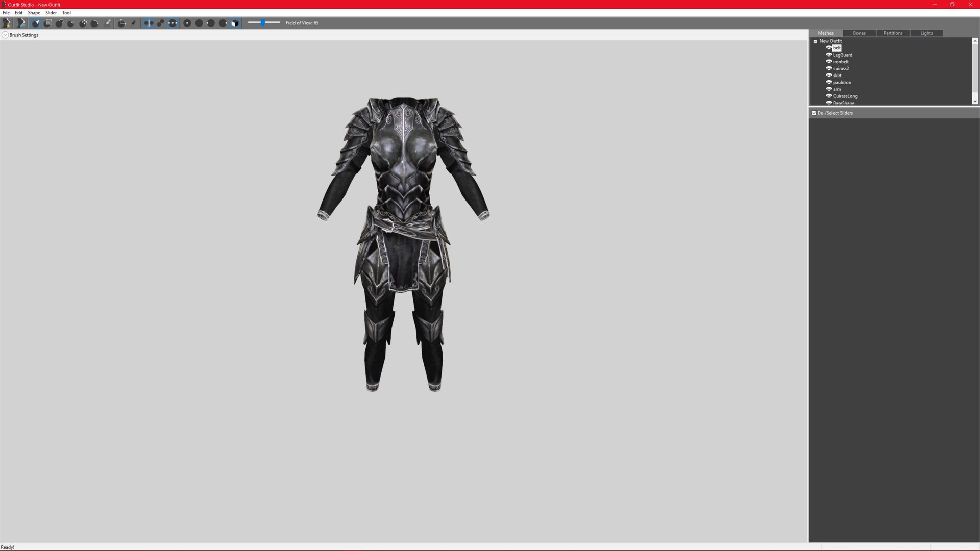Choose the Select tool arrow icon
980x551 pixels.
point(36,23)
